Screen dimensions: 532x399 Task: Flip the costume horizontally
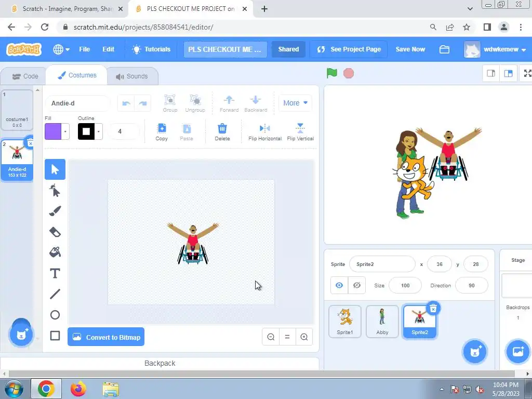click(x=265, y=132)
